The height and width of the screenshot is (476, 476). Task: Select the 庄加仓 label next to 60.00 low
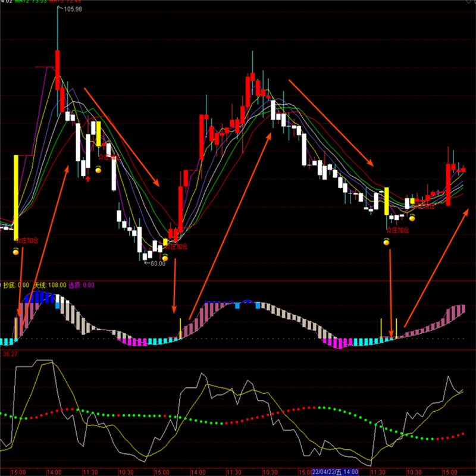click(176, 246)
